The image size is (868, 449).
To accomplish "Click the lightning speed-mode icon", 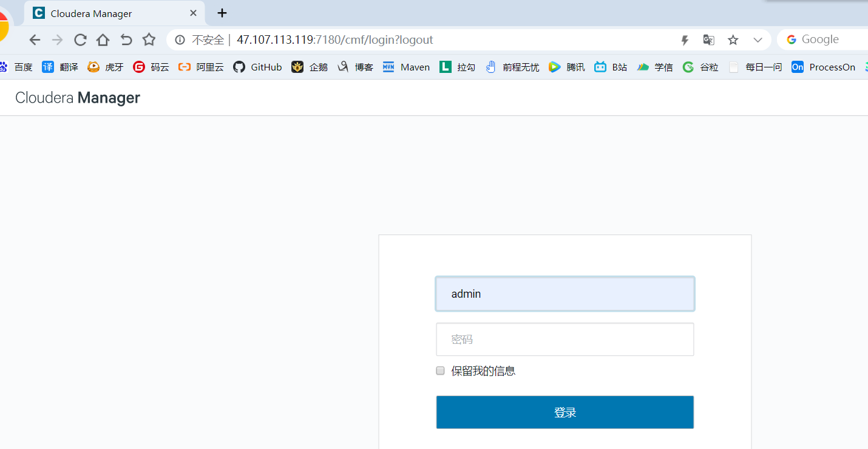I will 685,40.
